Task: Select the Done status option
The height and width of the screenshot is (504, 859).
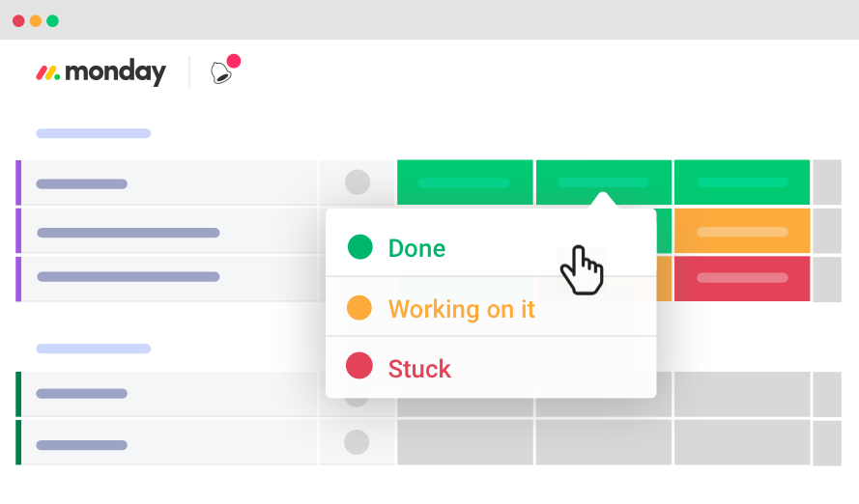Action: pos(416,248)
